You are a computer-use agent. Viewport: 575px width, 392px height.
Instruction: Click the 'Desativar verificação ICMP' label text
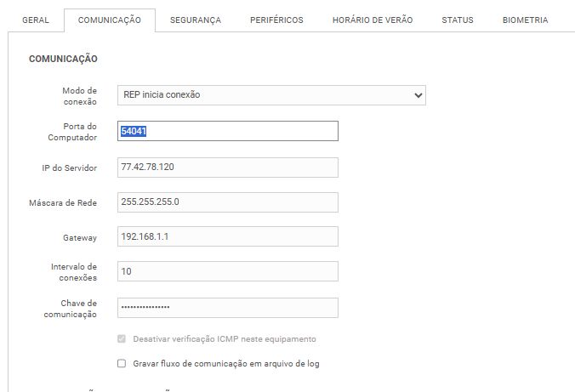pyautogui.click(x=225, y=338)
